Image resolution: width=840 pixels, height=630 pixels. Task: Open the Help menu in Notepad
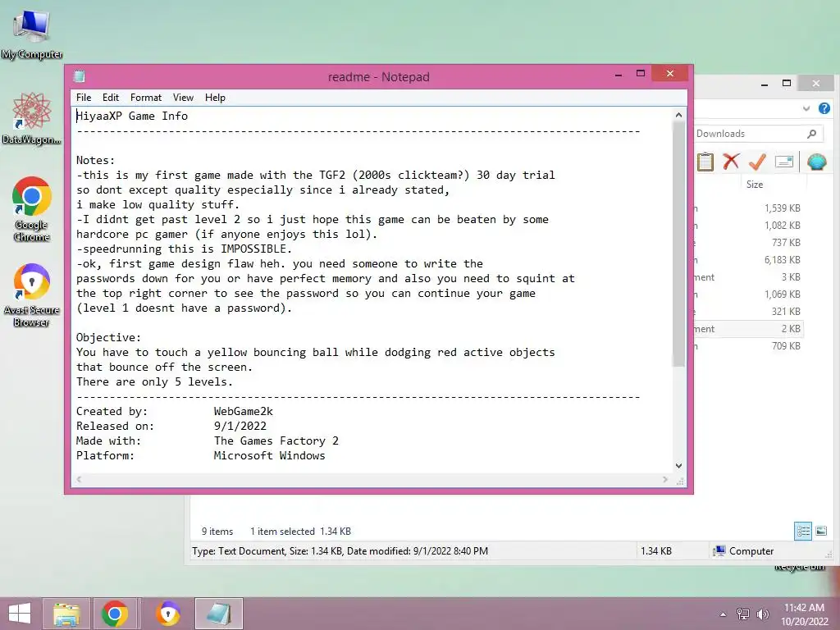(215, 98)
